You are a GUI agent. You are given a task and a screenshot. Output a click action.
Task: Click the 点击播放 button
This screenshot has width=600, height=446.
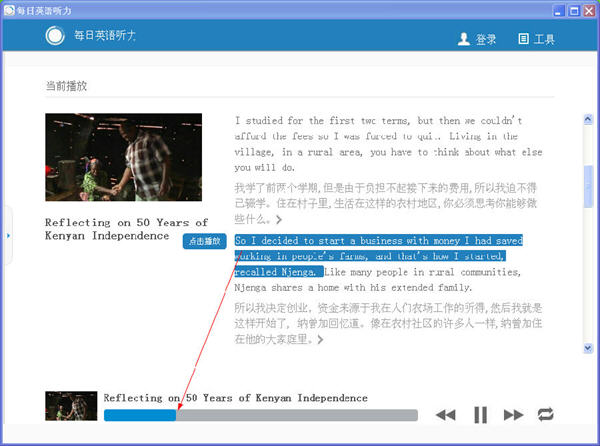tap(205, 241)
